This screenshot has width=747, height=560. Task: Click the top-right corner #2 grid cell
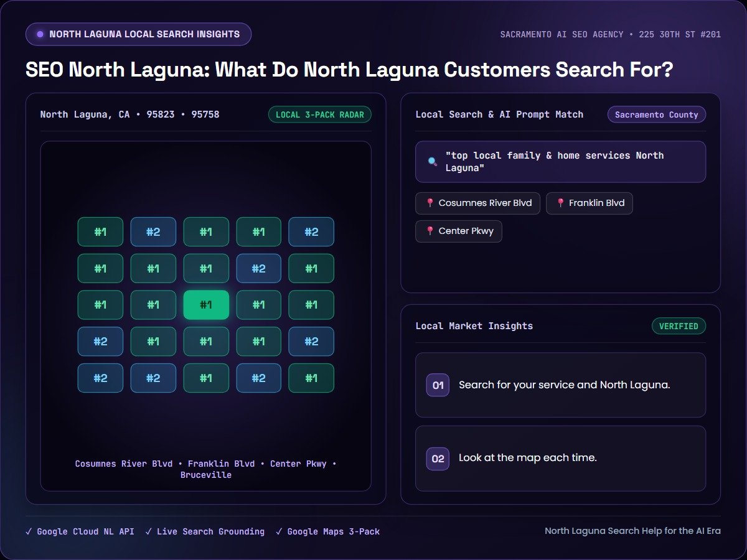point(311,231)
